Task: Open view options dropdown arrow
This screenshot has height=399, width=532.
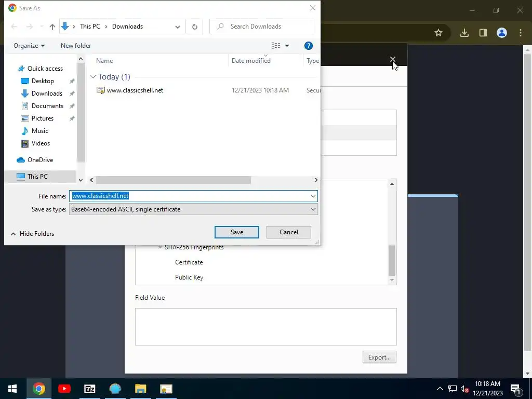Action: coord(287,46)
